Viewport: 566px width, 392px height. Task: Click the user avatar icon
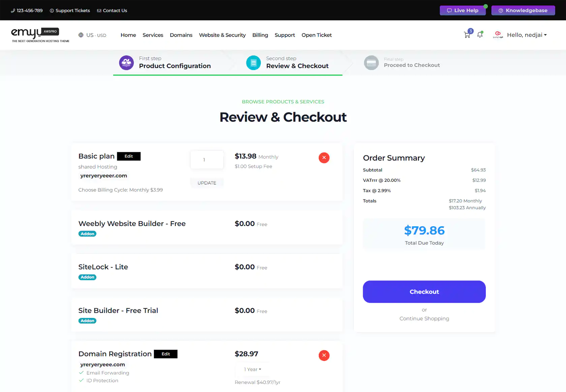pyautogui.click(x=498, y=35)
